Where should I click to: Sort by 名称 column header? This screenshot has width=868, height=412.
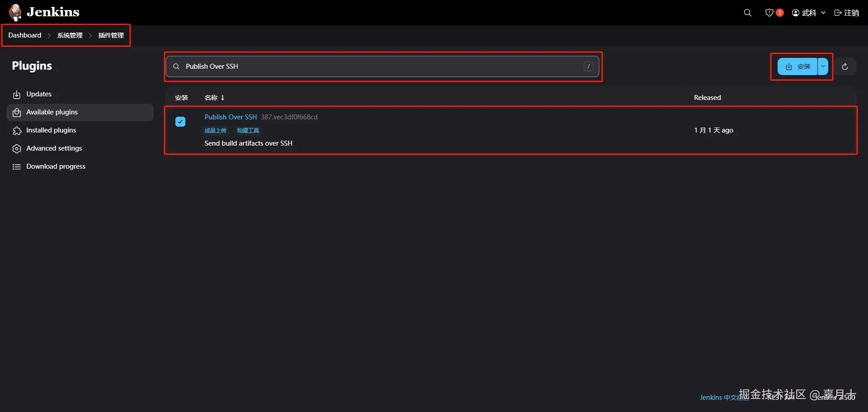(214, 98)
